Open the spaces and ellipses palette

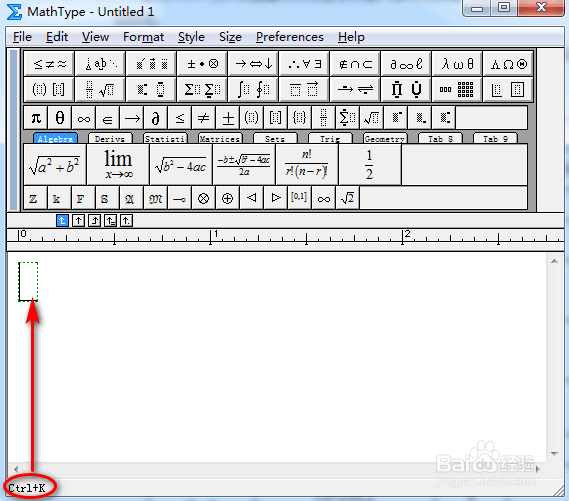tap(101, 64)
